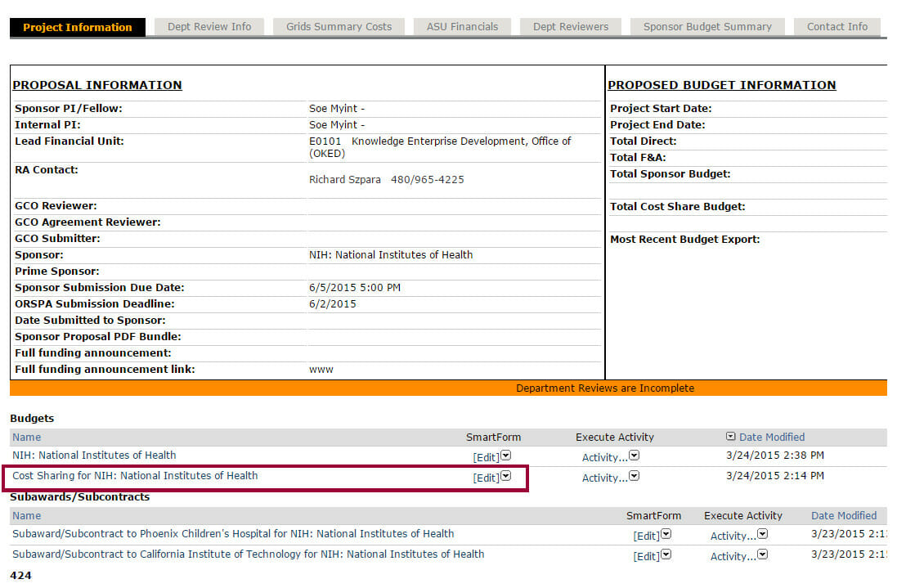Go to the Dept Reviewers tab
This screenshot has height=588, width=897.
pyautogui.click(x=571, y=27)
